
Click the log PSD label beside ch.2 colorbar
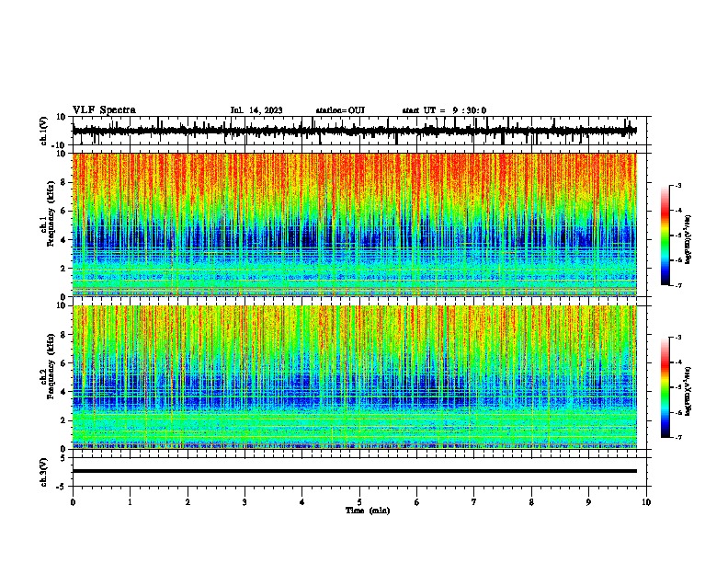688,391
